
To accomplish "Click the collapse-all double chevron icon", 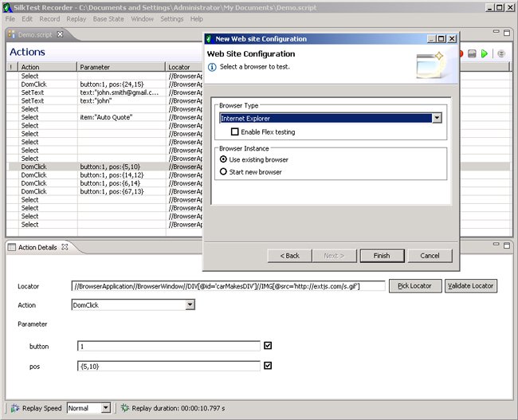I will coord(501,53).
